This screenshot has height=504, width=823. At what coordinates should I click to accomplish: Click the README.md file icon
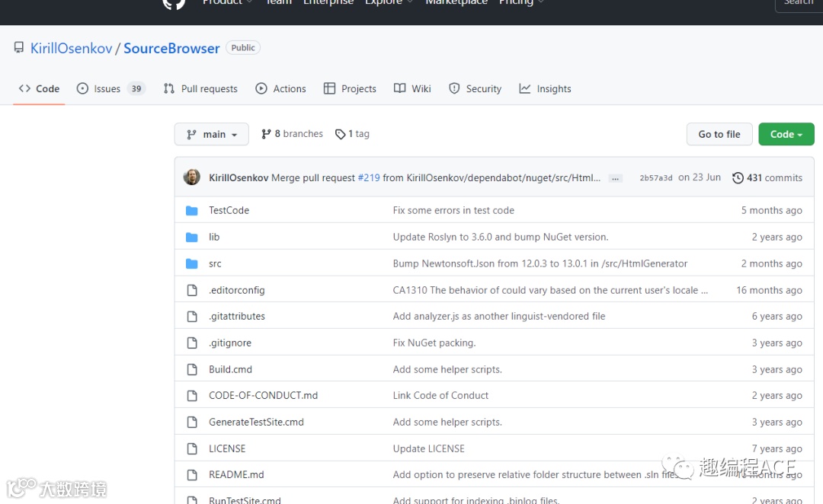tap(192, 474)
